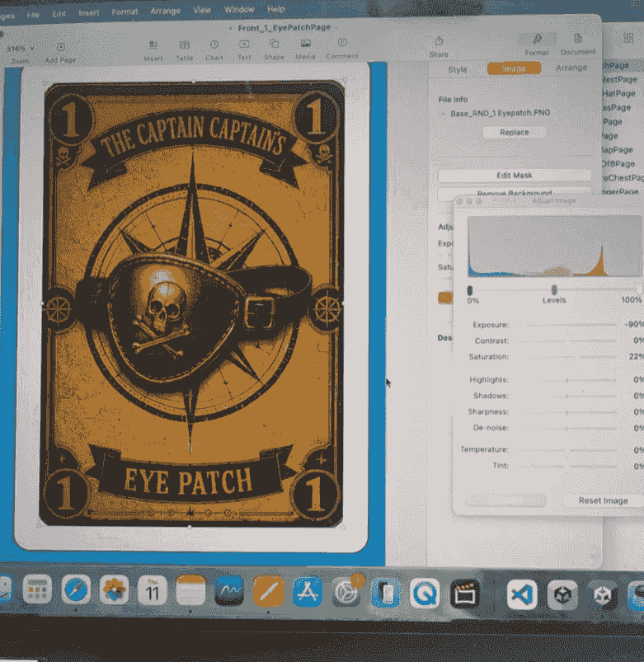Click the Add Page toolbar icon

[x=60, y=47]
